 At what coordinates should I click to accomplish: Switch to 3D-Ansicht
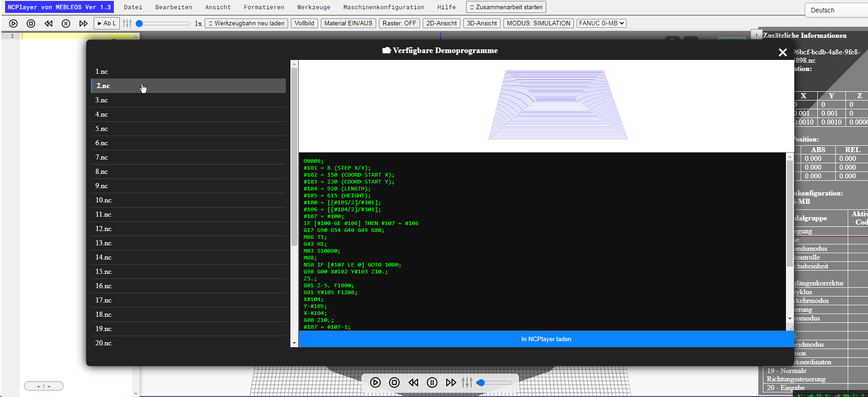pyautogui.click(x=482, y=23)
